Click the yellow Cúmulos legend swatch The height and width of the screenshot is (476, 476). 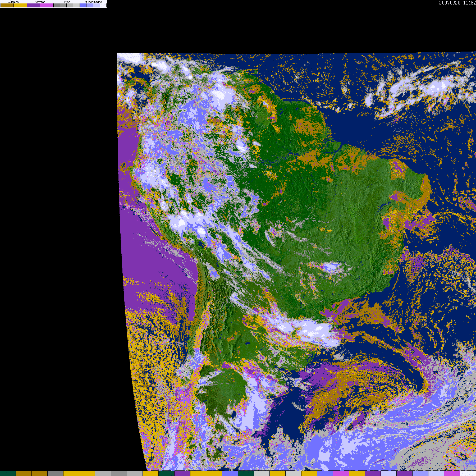20,5
